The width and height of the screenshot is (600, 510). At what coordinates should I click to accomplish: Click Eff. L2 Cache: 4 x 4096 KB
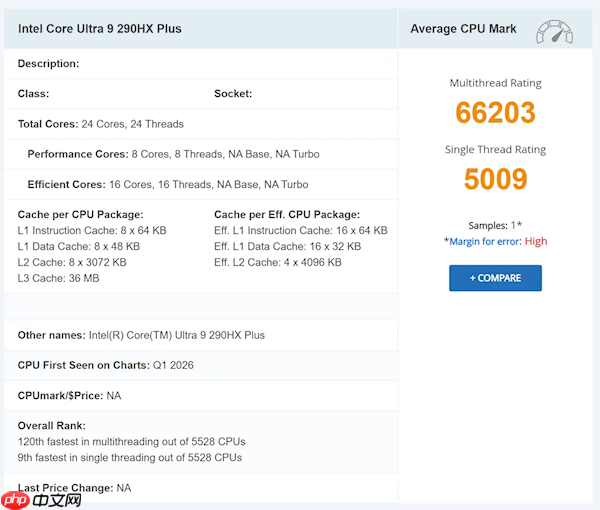(x=278, y=262)
